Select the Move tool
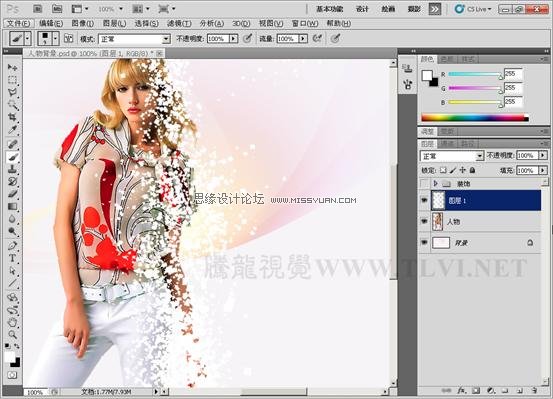Screen dimensions: 553x399 [13, 67]
